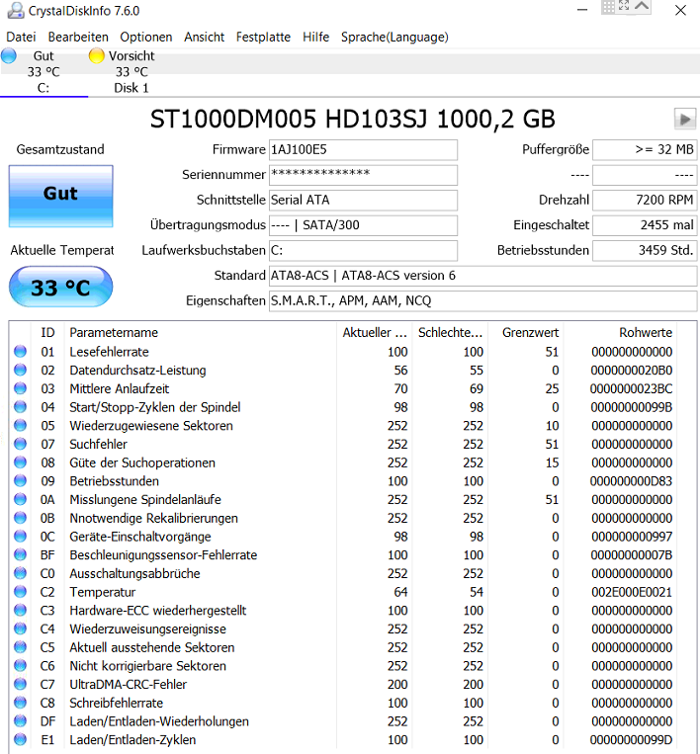Screen dimensions: 700x754
Task: Open the Sprache(Language) menu
Action: [394, 37]
